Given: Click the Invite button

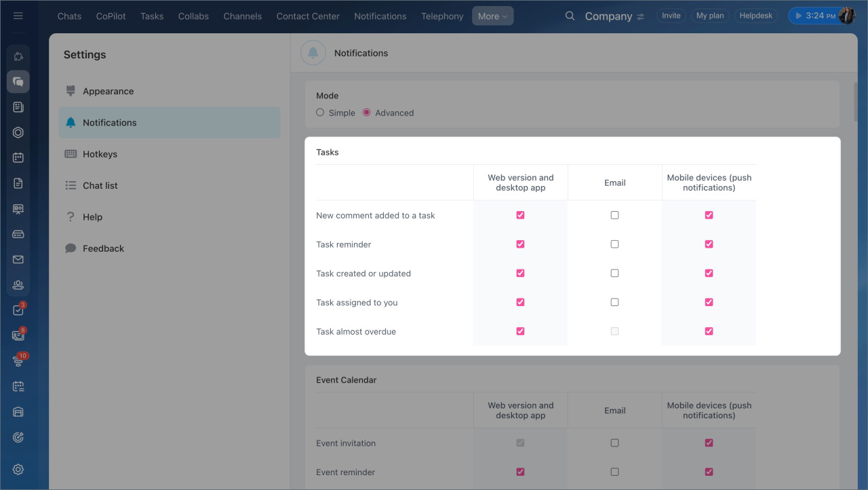Looking at the screenshot, I should pos(671,16).
